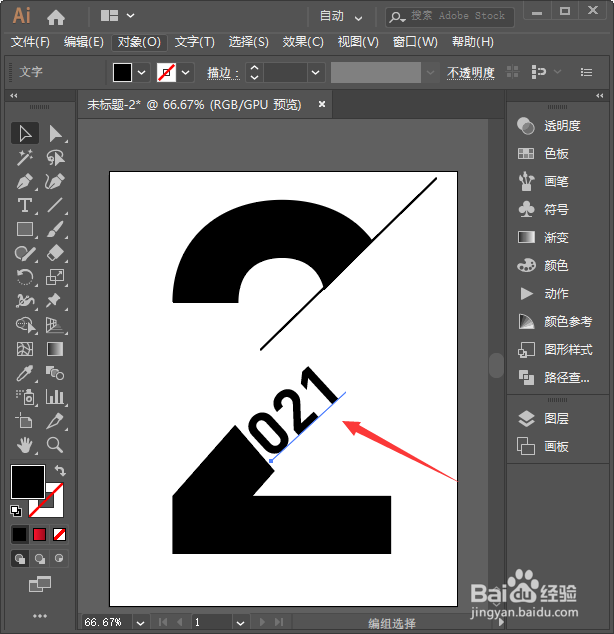The height and width of the screenshot is (634, 614).
Task: Expand stroke weight dropdown
Action: pyautogui.click(x=316, y=73)
